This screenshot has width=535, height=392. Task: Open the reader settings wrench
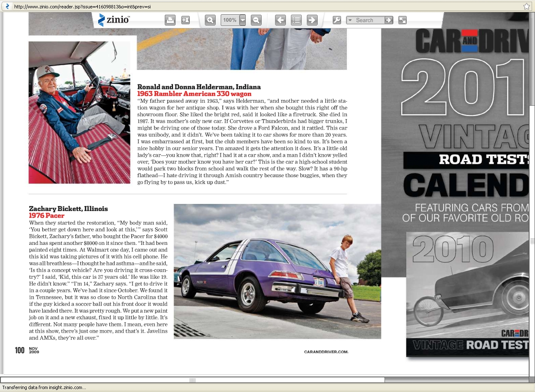[x=337, y=20]
